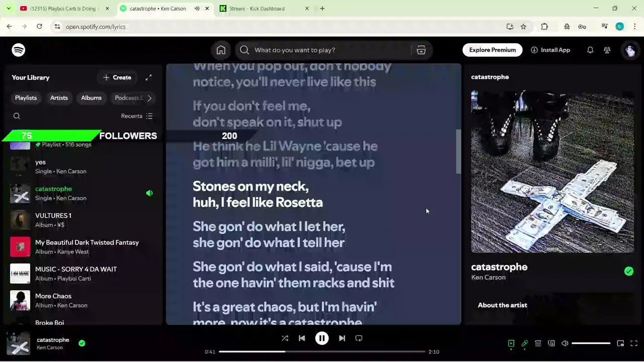Image resolution: width=644 pixels, height=362 pixels.
Task: Click Install App link
Action: coord(550,50)
